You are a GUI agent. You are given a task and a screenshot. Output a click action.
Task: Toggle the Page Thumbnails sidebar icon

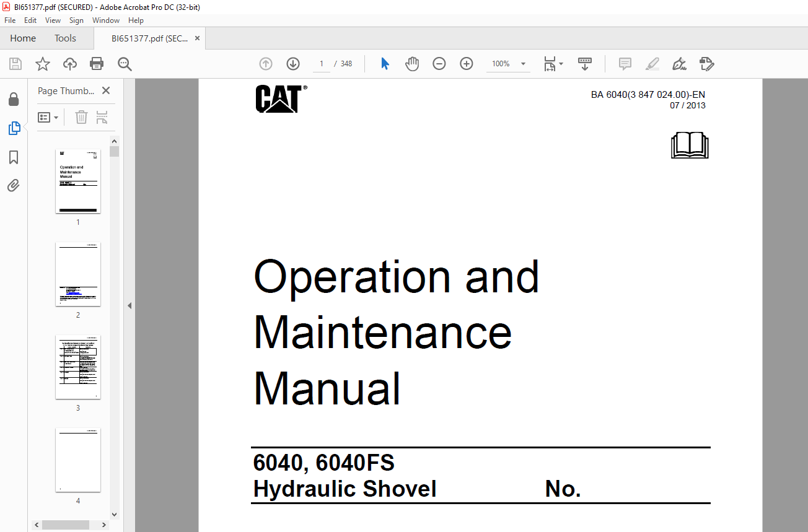[14, 128]
